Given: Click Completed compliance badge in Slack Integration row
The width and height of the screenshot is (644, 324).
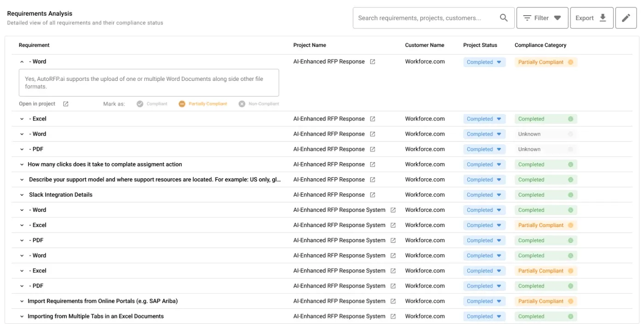Looking at the screenshot, I should click(x=546, y=195).
